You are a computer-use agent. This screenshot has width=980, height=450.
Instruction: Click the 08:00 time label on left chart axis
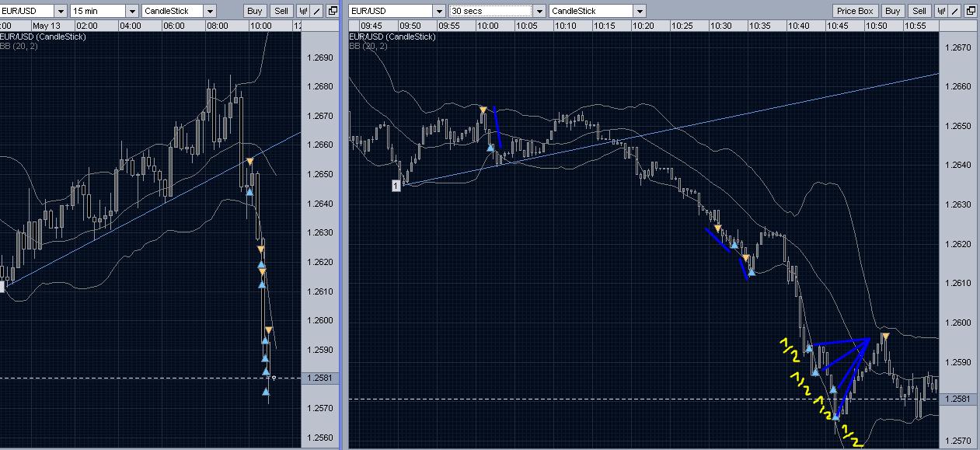218,26
